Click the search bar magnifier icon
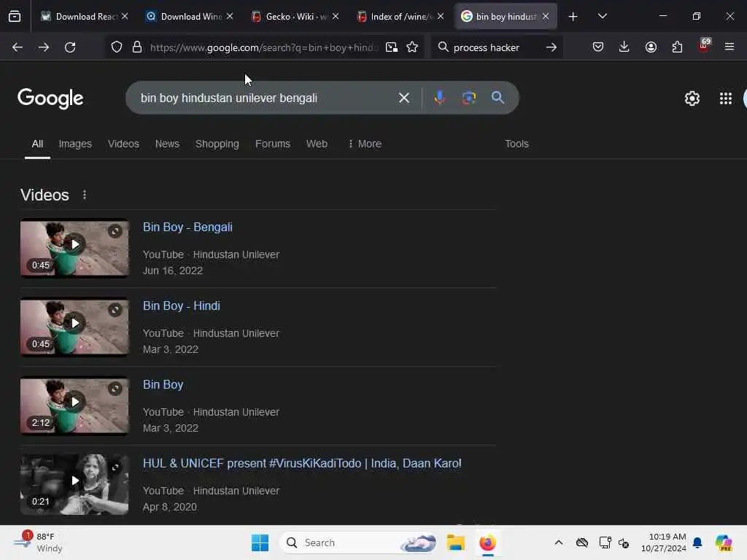747x560 pixels. coord(443,47)
